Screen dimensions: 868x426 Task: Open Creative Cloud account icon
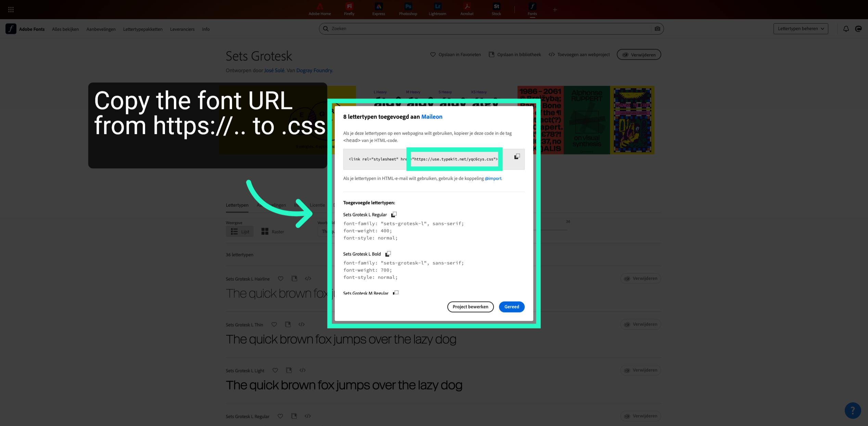(x=858, y=29)
